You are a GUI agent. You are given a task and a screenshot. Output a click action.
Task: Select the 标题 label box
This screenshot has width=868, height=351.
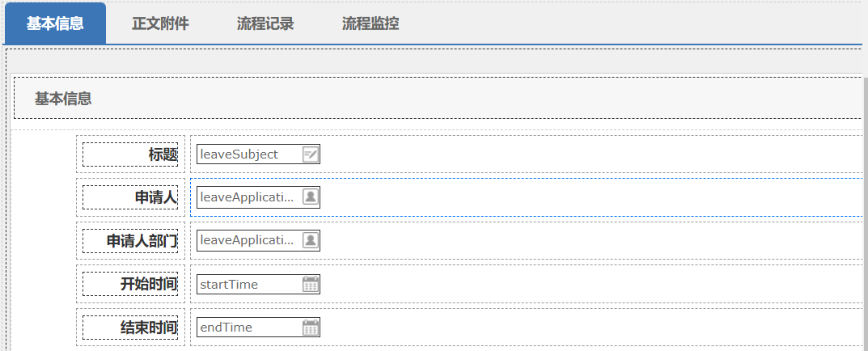click(x=130, y=154)
